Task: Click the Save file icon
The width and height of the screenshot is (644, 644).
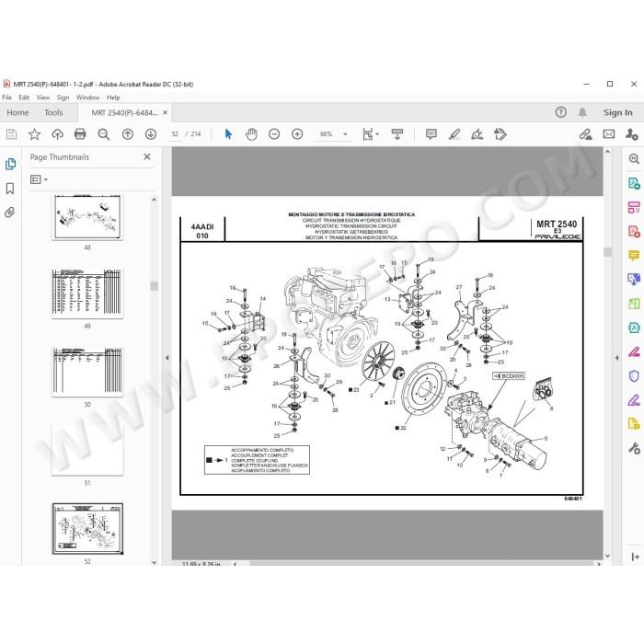Action: click(x=11, y=134)
